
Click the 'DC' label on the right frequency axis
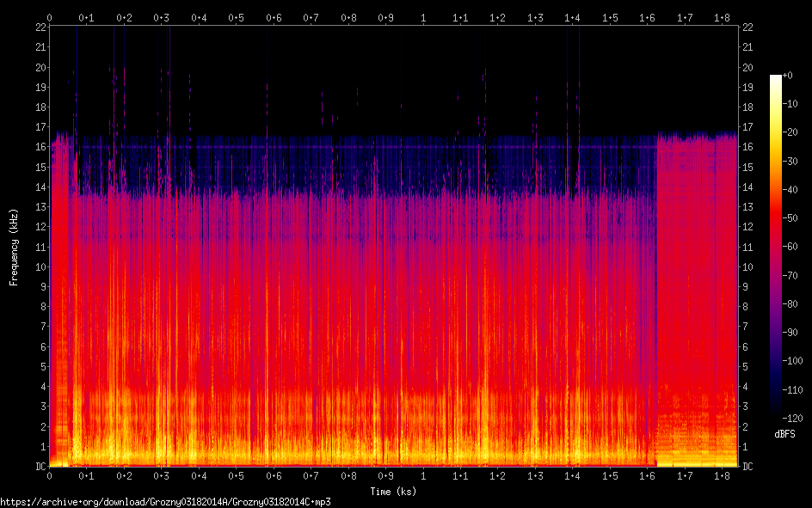point(747,467)
